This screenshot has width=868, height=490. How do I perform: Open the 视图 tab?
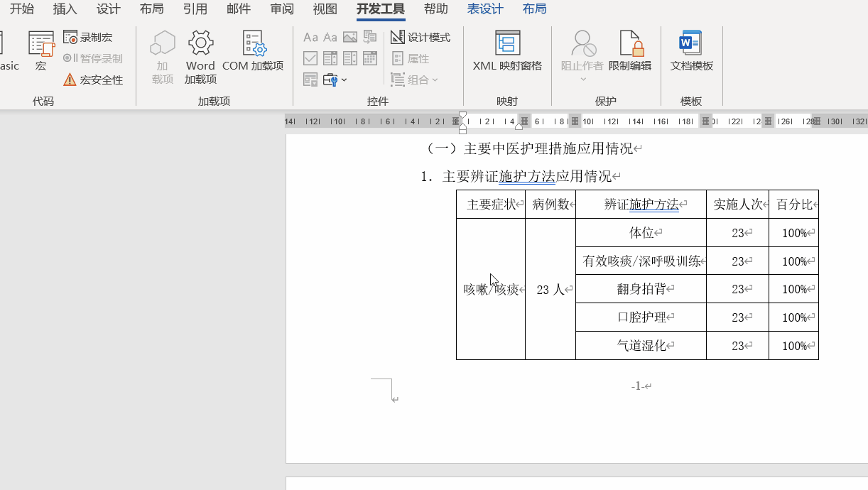coord(325,9)
